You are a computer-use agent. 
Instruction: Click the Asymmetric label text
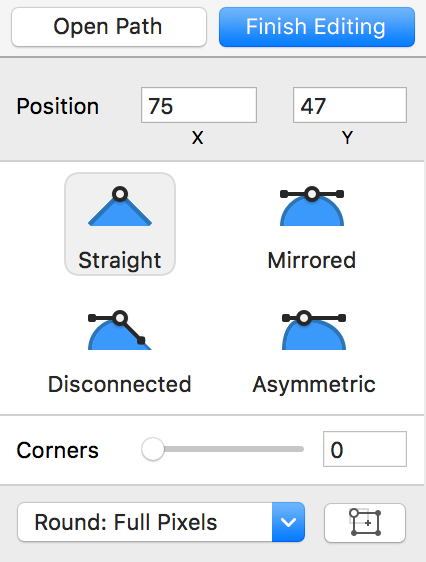pyautogui.click(x=314, y=385)
